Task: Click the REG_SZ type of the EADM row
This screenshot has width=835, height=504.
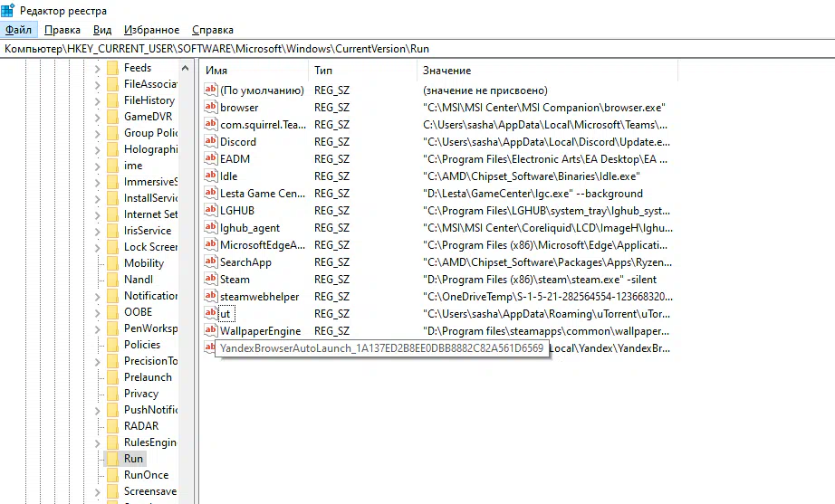Action: pos(331,159)
